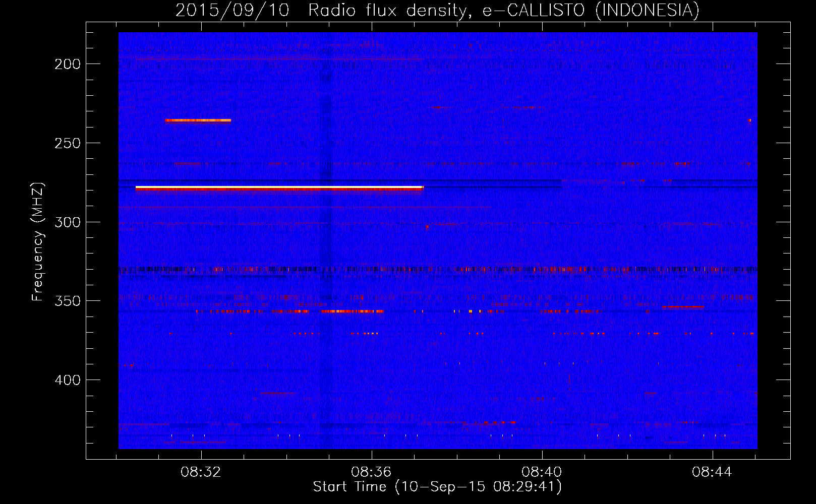Click the 400 frequency tick label
The width and height of the screenshot is (816, 504).
68,380
